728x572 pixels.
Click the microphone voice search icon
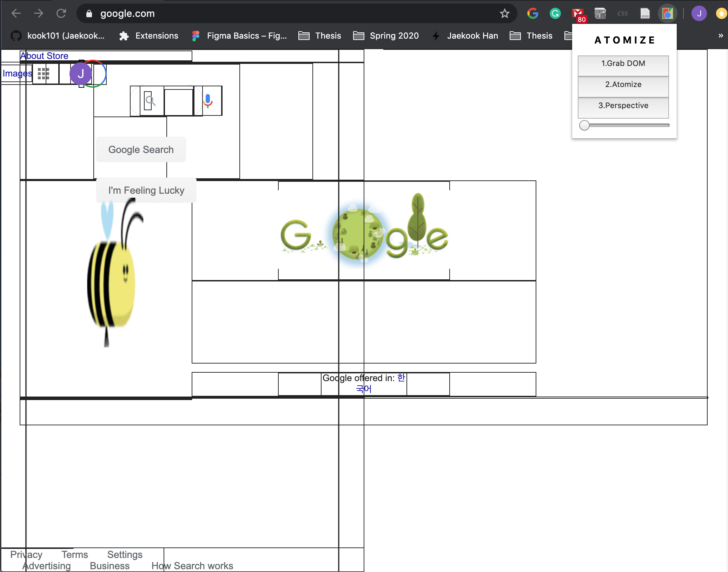point(208,101)
